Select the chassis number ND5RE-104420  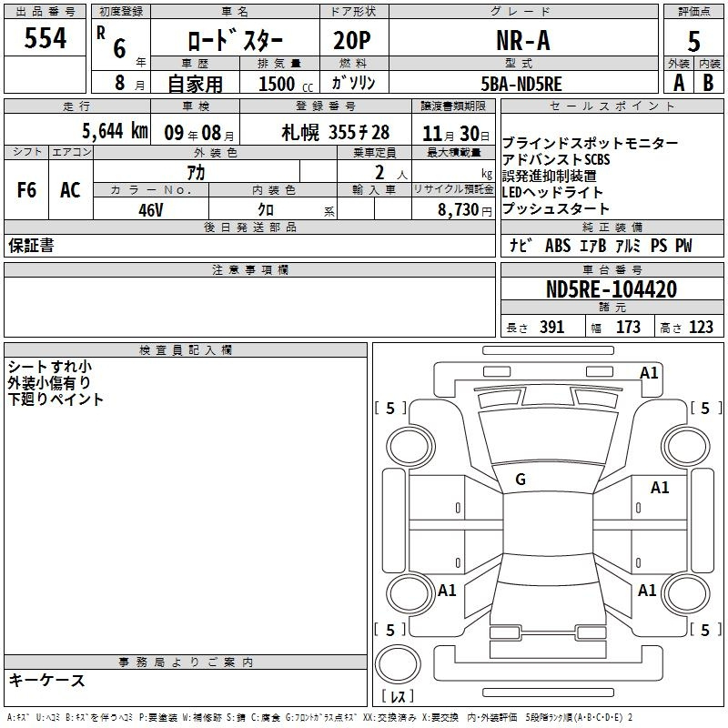611,289
